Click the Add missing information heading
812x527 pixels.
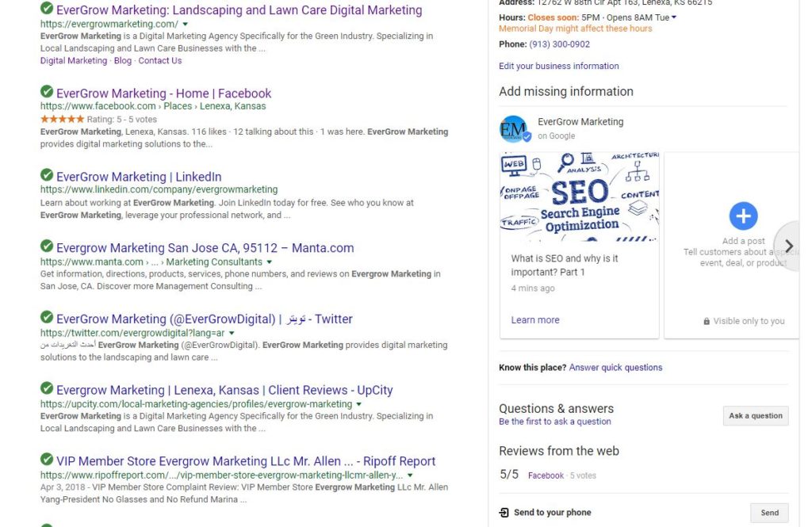point(566,92)
